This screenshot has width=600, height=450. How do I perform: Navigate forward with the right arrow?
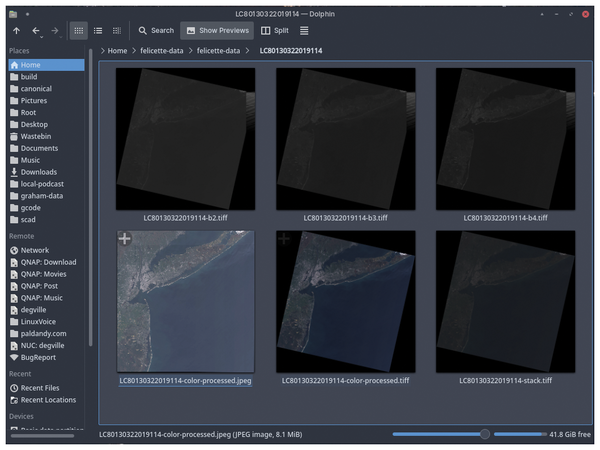click(x=55, y=31)
